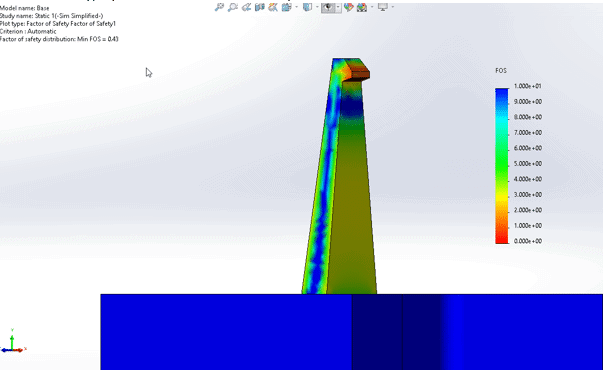606x370 pixels.
Task: Expand the View Orientation dropdown arrow
Action: pyautogui.click(x=296, y=7)
